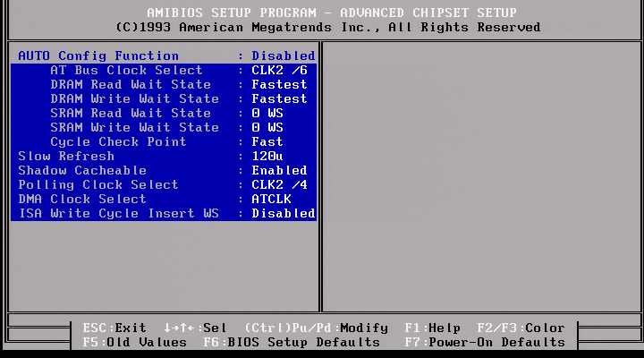The width and height of the screenshot is (644, 358).
Task: Click the ESC:Exit hint
Action: tap(114, 328)
